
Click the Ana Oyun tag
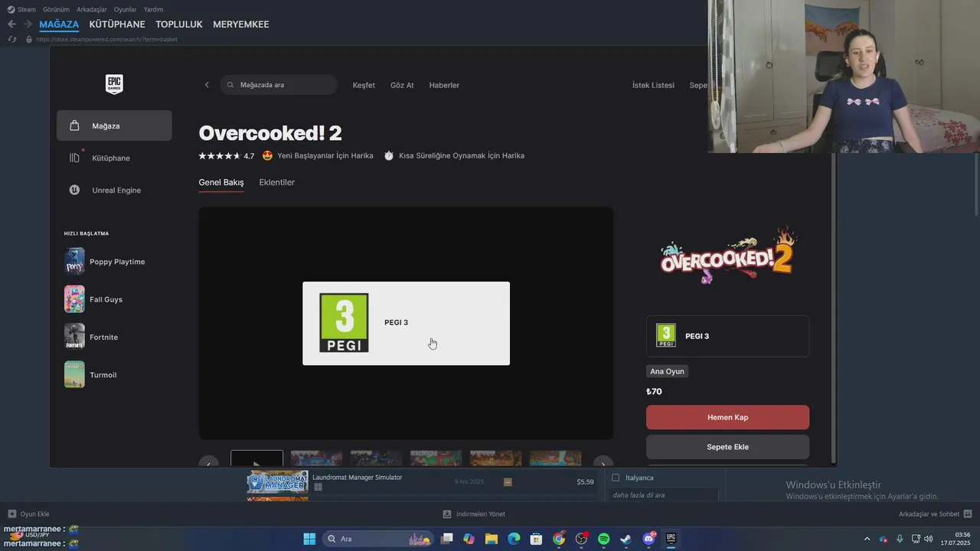[667, 371]
